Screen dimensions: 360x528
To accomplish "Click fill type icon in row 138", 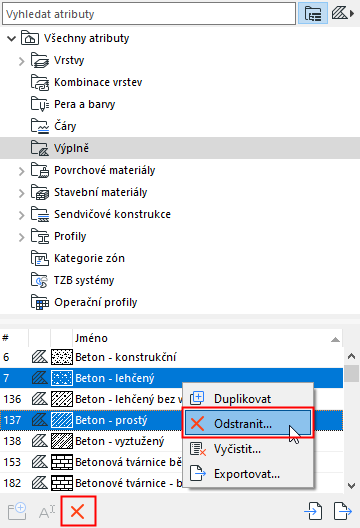I will pyautogui.click(x=40, y=441).
